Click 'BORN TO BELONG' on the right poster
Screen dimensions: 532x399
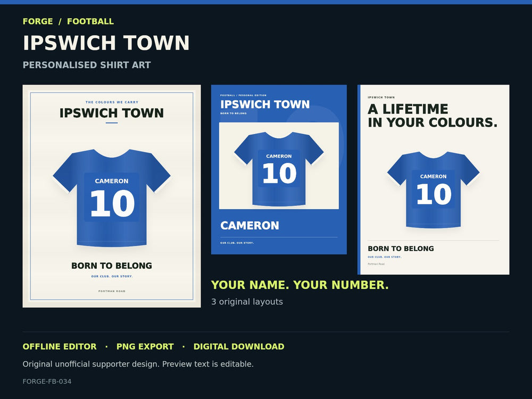tap(401, 248)
